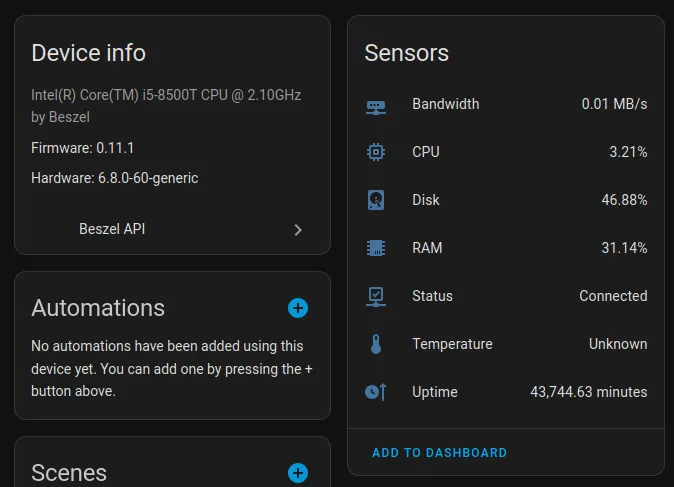
Task: Open the Uptime sensor label
Action: 435,392
